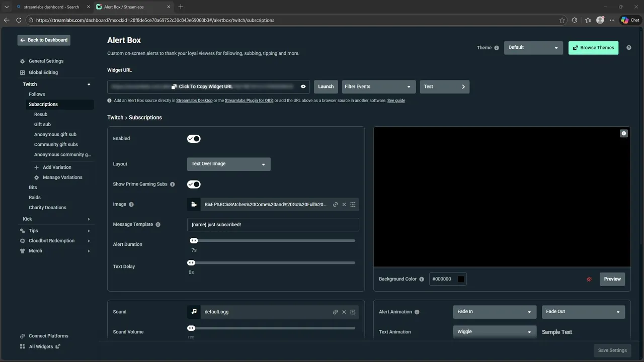Click the red muted sound icon in preview
Image resolution: width=644 pixels, height=362 pixels.
point(589,279)
